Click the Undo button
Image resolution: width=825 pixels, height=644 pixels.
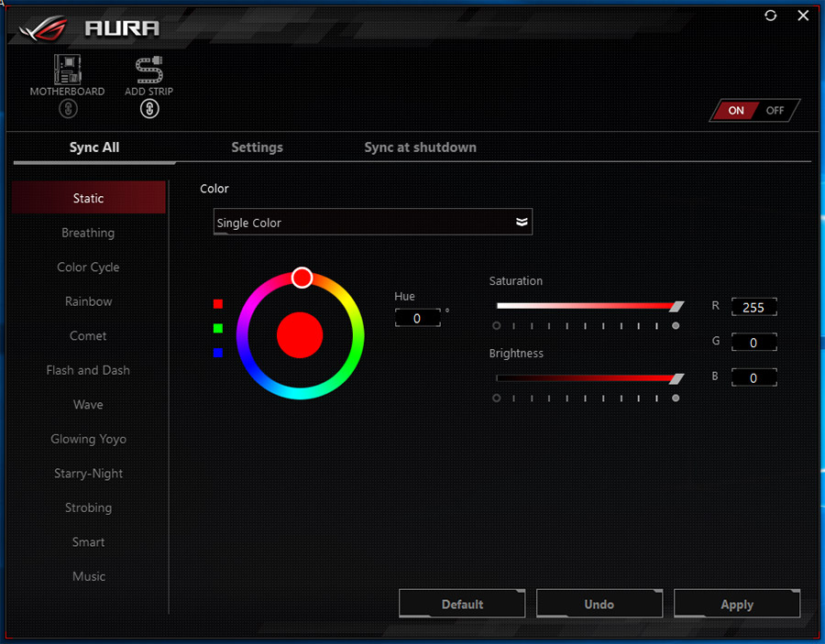[x=599, y=604]
